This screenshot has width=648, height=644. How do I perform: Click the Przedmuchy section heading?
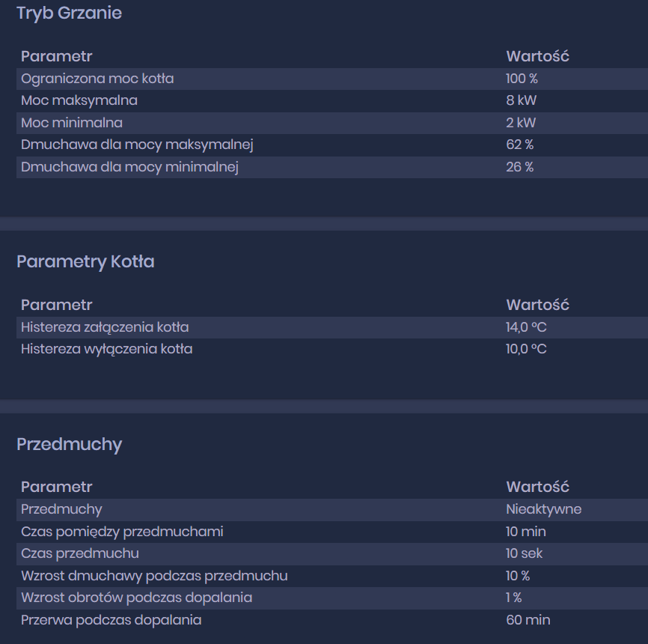coord(69,444)
